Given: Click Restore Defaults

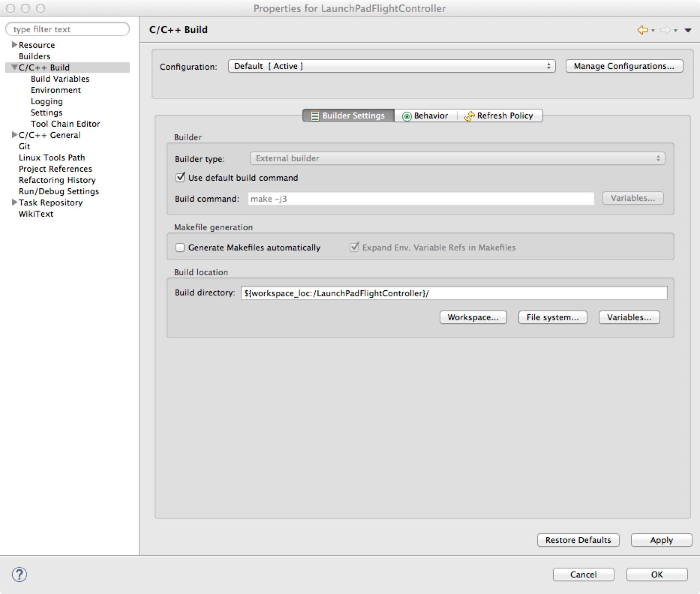Looking at the screenshot, I should (x=578, y=540).
